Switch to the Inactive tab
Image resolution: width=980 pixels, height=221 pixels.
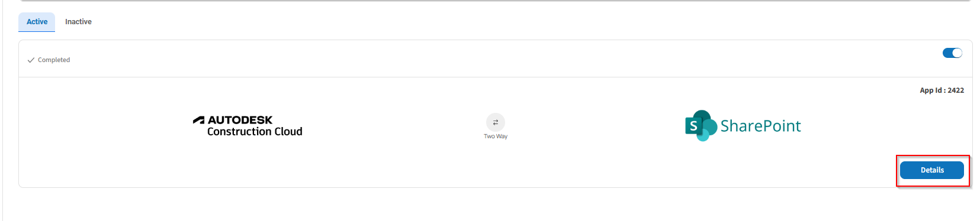tap(78, 22)
